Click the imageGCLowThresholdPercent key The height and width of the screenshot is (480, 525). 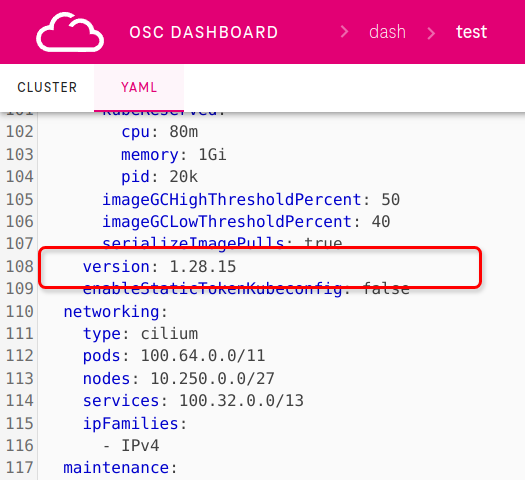(227, 222)
